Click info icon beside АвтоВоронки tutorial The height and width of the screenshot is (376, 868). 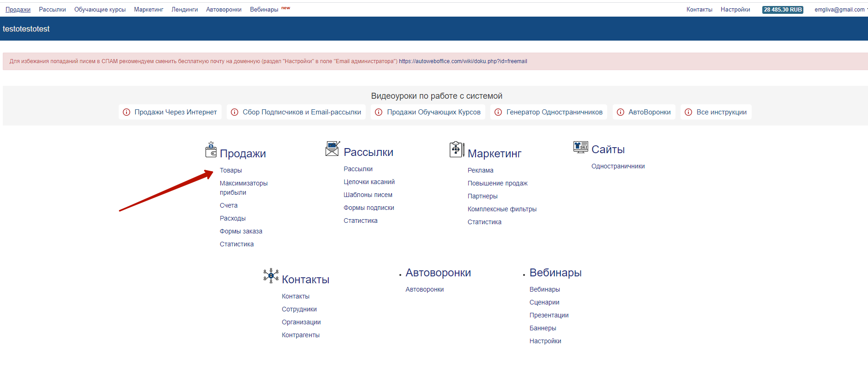click(x=621, y=112)
